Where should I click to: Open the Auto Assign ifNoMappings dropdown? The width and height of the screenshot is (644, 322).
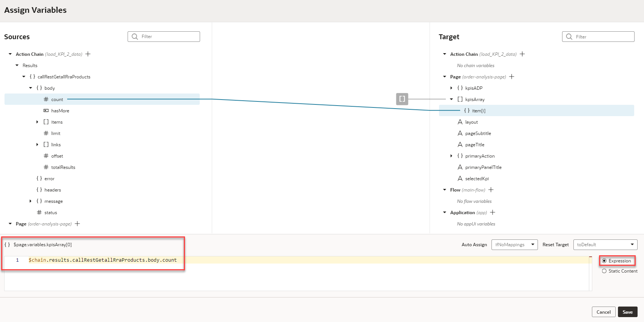point(514,244)
